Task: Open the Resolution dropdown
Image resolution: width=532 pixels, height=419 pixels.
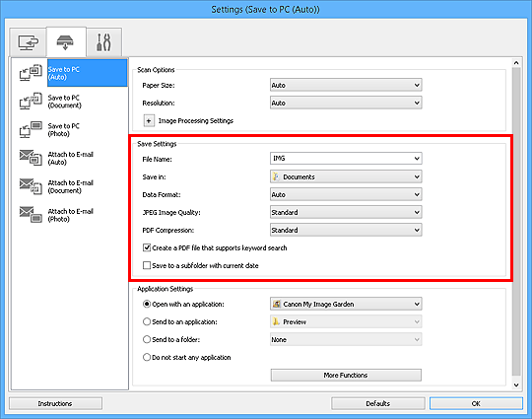Action: pyautogui.click(x=346, y=103)
